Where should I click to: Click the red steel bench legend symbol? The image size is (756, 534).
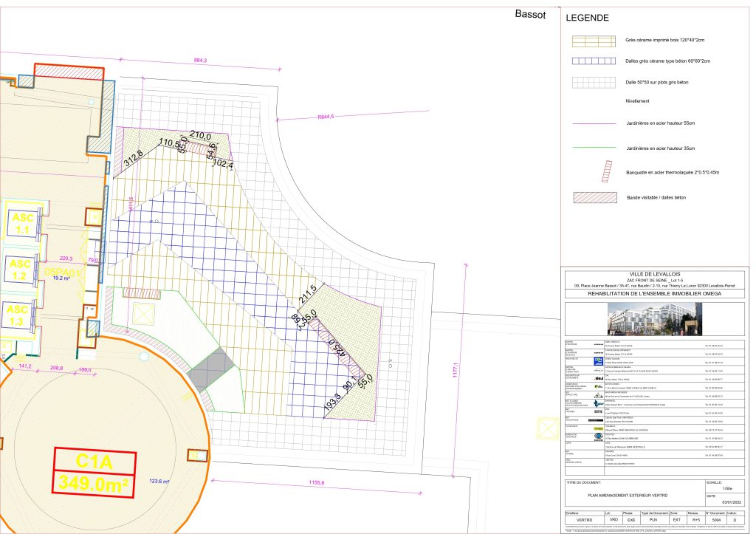pos(605,172)
